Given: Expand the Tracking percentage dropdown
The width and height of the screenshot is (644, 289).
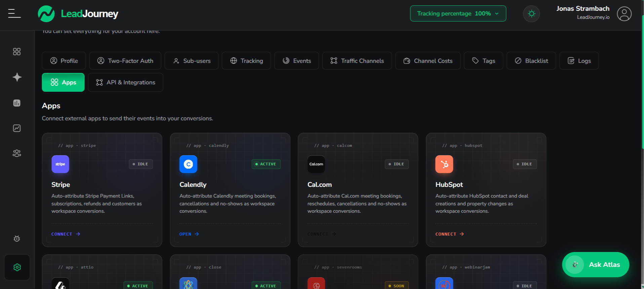Looking at the screenshot, I should pos(458,13).
